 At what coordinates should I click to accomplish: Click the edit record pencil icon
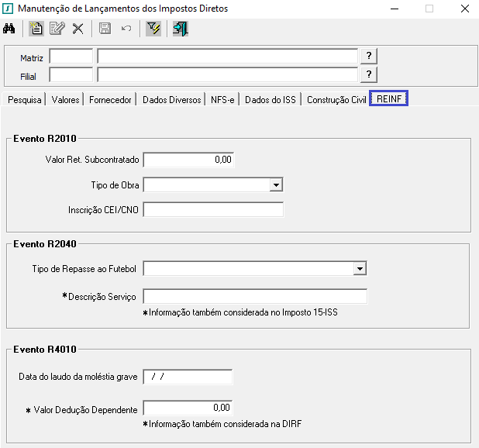(x=56, y=29)
